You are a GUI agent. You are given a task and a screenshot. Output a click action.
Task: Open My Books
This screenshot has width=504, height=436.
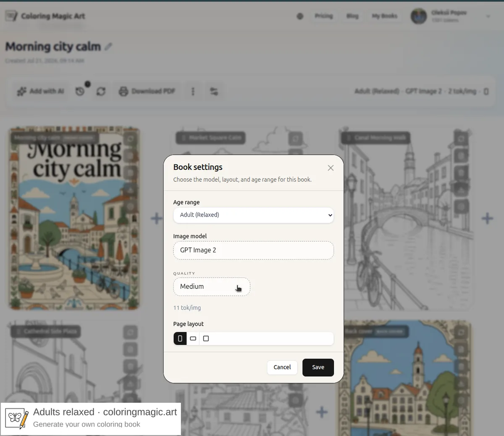click(x=384, y=16)
